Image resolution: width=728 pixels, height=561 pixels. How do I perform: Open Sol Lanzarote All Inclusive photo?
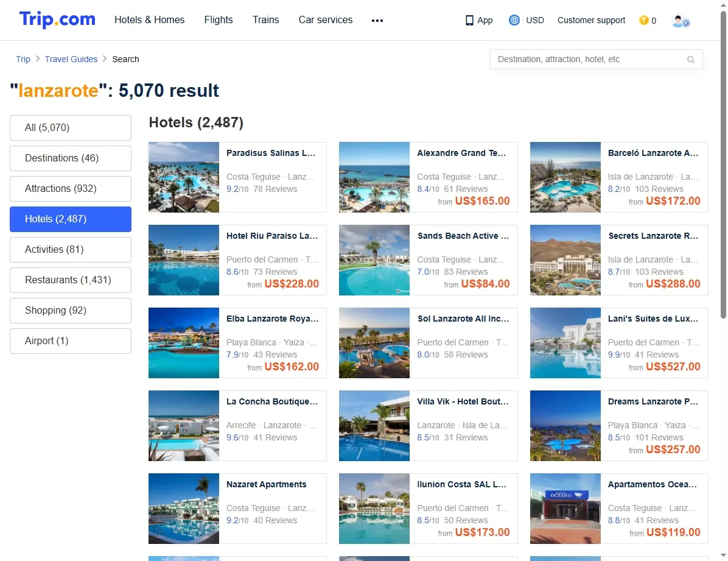click(374, 343)
